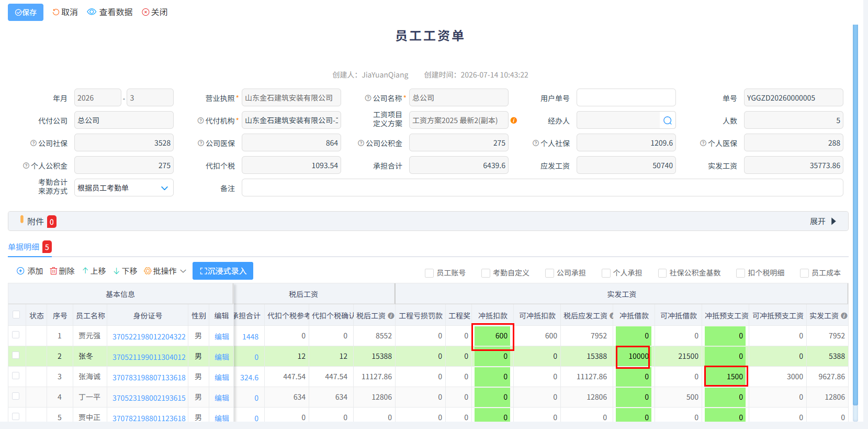Image resolution: width=868 pixels, height=429 pixels.
Task: Click 添加 to add a row
Action: (30, 271)
